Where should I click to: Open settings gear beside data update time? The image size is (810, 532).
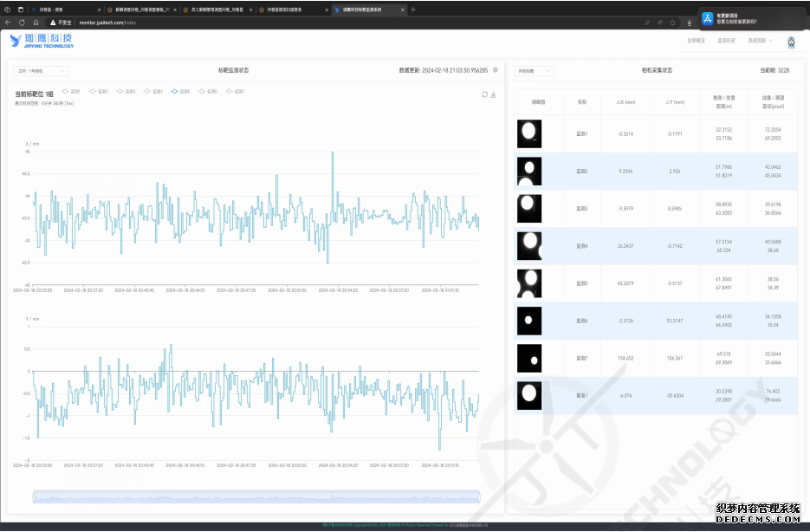pyautogui.click(x=496, y=70)
